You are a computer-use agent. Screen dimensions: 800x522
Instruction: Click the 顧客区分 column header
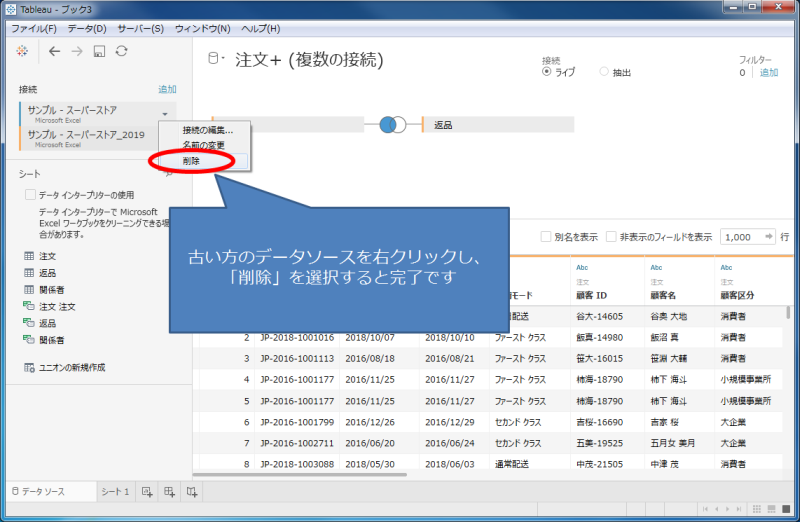[737, 295]
